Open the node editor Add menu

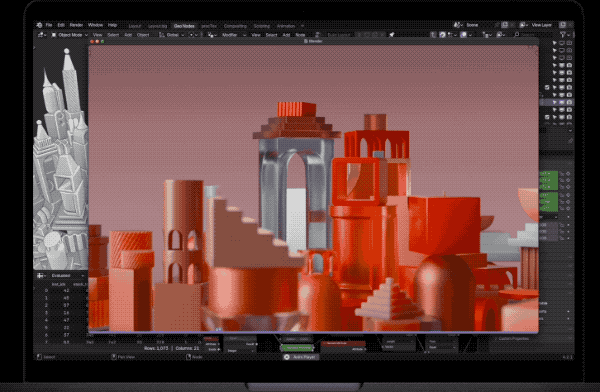286,35
